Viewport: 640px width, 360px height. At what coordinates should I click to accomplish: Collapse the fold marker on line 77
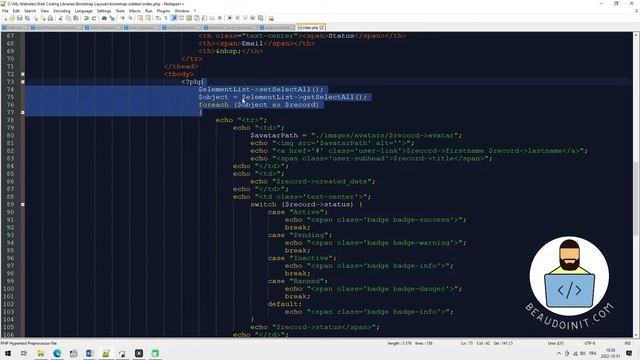click(22, 112)
